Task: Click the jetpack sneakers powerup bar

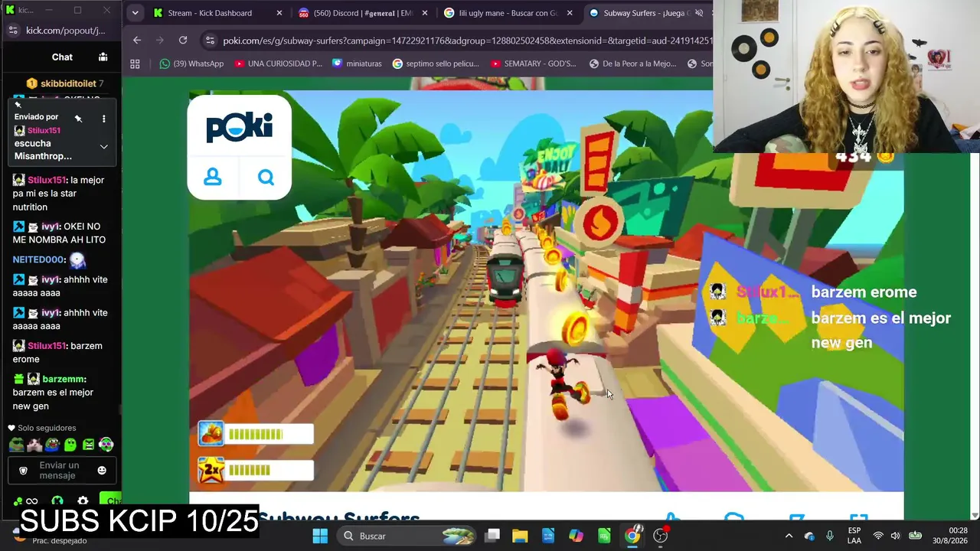Action: 256,434
